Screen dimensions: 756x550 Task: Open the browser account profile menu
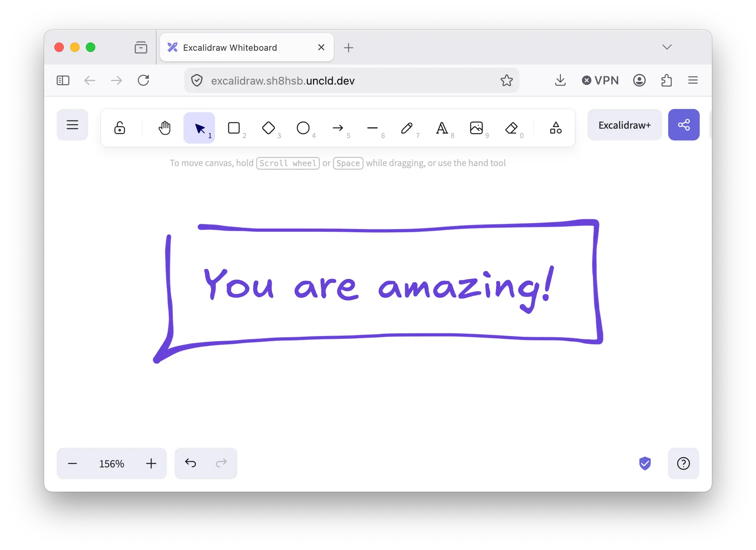[x=639, y=80]
